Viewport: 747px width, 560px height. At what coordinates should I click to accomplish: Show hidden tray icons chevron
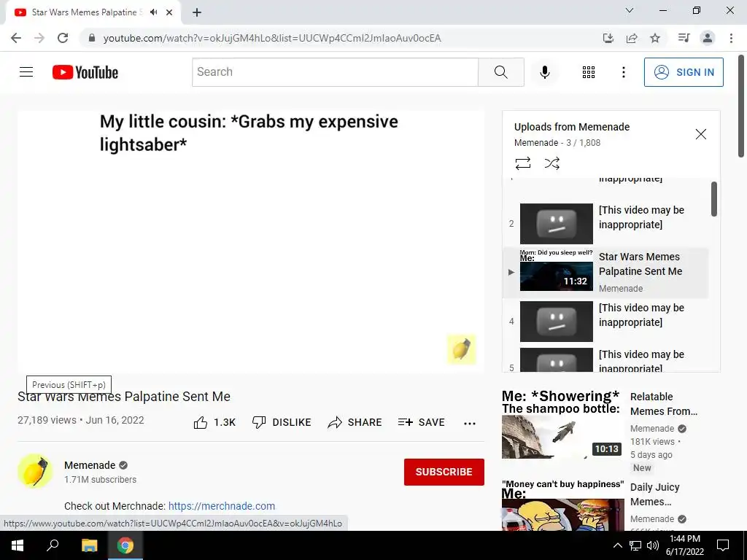click(617, 545)
